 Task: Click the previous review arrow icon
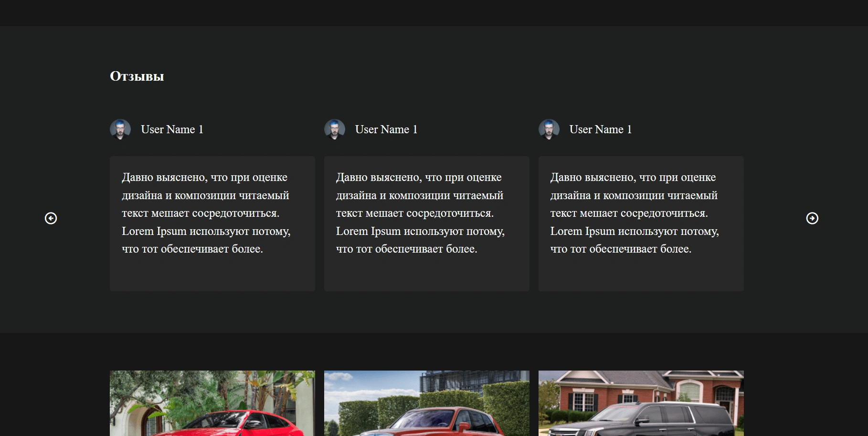pyautogui.click(x=51, y=218)
